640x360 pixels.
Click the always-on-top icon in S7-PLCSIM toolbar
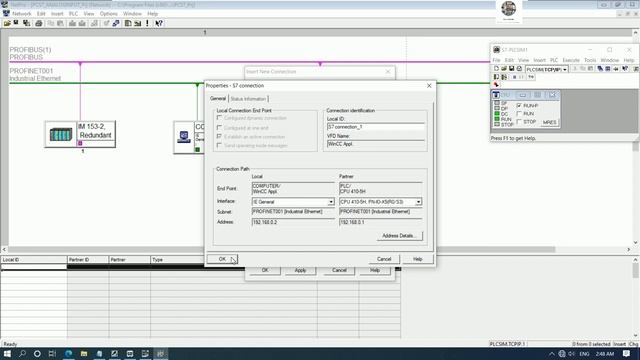(616, 69)
